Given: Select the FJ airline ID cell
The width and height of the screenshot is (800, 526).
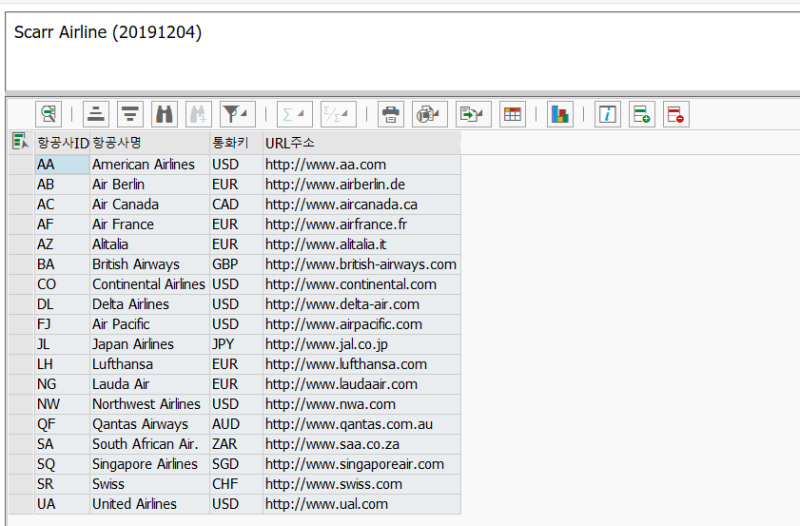Looking at the screenshot, I should (62, 324).
